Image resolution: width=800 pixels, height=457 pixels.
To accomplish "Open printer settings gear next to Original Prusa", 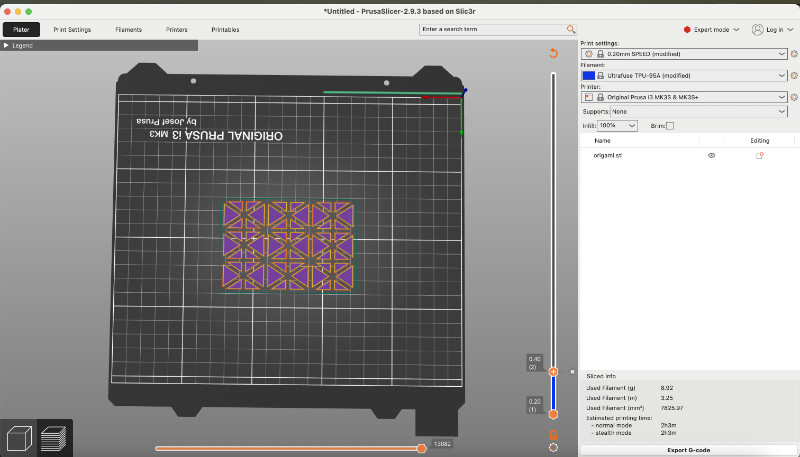I will click(793, 97).
